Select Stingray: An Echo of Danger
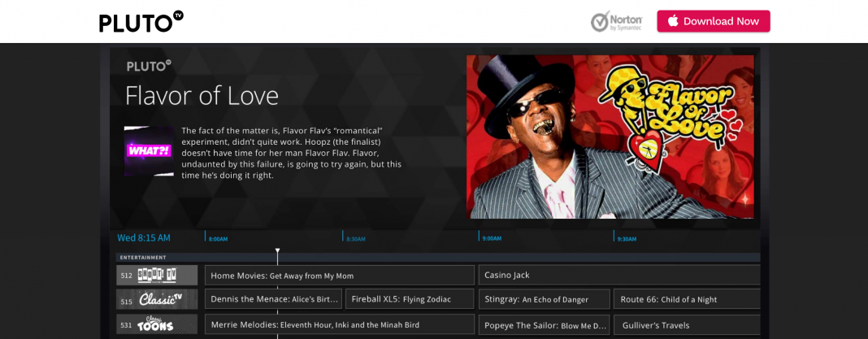This screenshot has height=339, width=868. (545, 299)
